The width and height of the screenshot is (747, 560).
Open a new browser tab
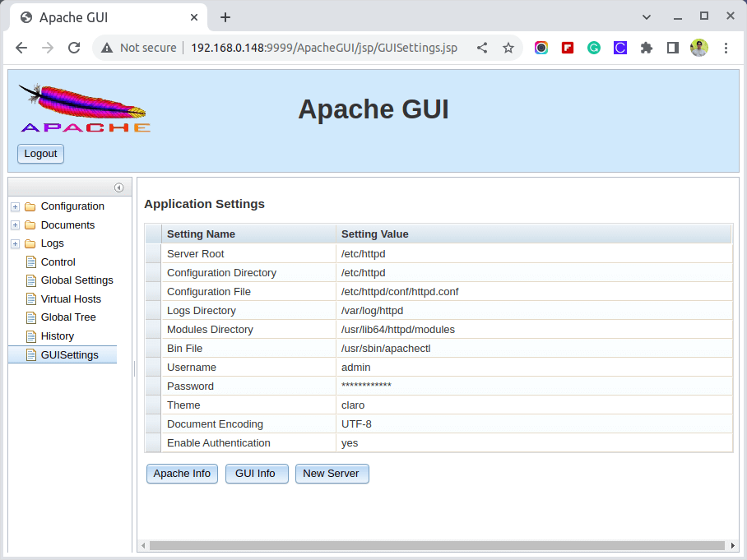pyautogui.click(x=225, y=17)
